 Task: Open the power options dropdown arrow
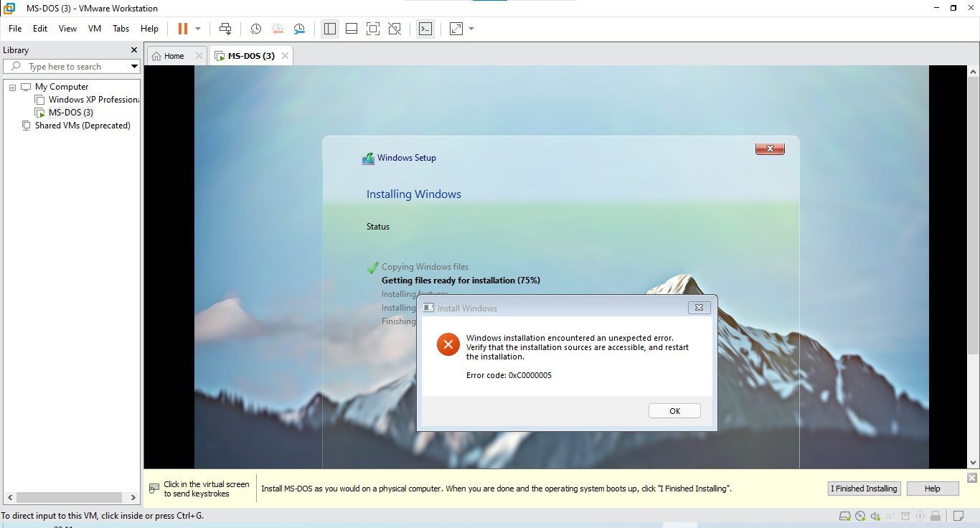pyautogui.click(x=198, y=29)
